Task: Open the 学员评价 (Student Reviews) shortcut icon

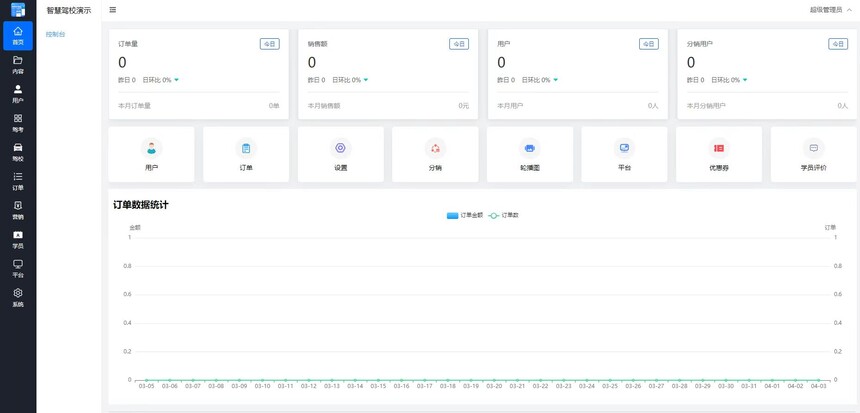Action: [813, 148]
